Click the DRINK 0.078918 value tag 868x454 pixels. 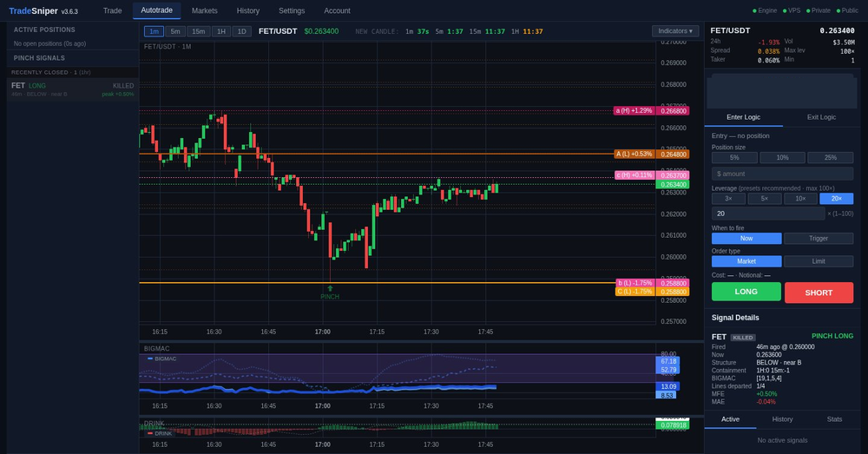(x=673, y=425)
